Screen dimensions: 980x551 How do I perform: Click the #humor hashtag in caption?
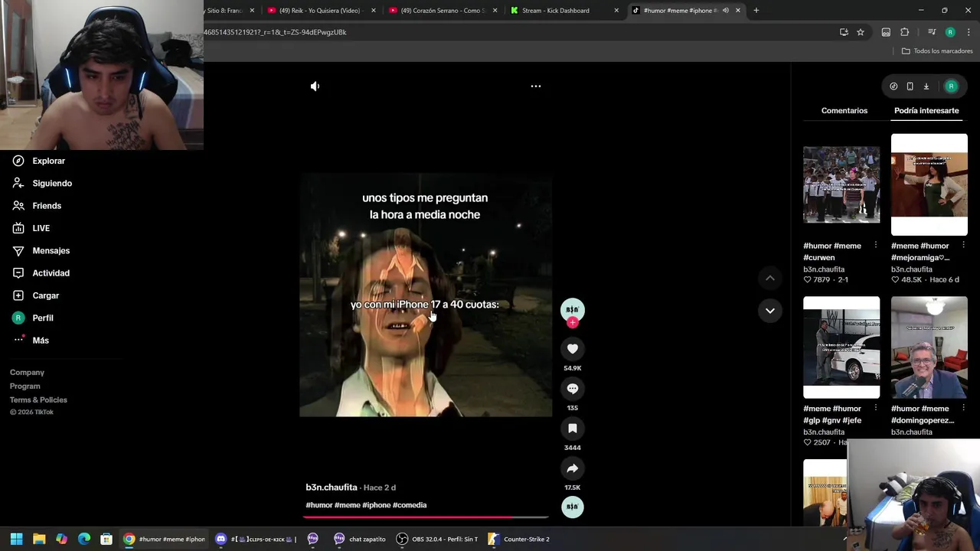coord(319,505)
